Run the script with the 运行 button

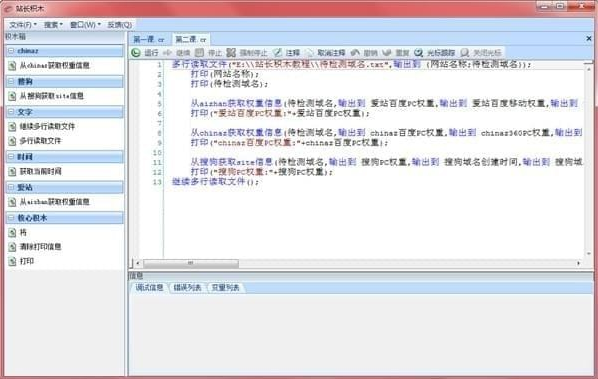click(145, 53)
